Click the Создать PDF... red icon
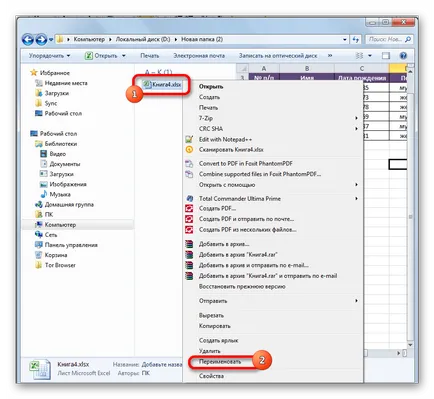 point(189,209)
